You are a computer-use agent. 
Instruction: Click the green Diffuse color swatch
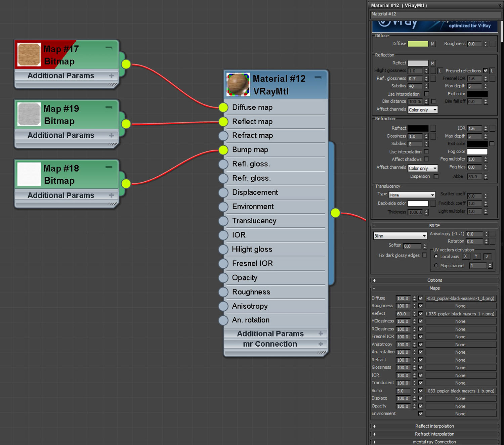(x=418, y=44)
